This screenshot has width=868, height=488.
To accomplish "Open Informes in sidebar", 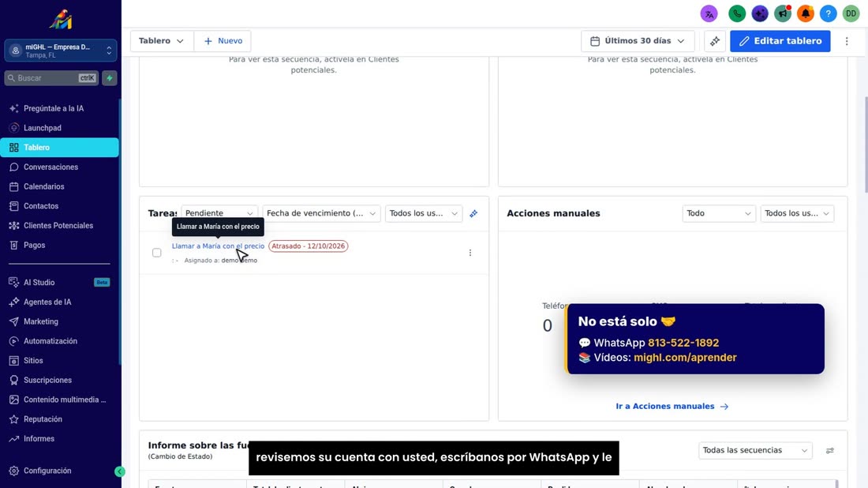I will (59, 439).
